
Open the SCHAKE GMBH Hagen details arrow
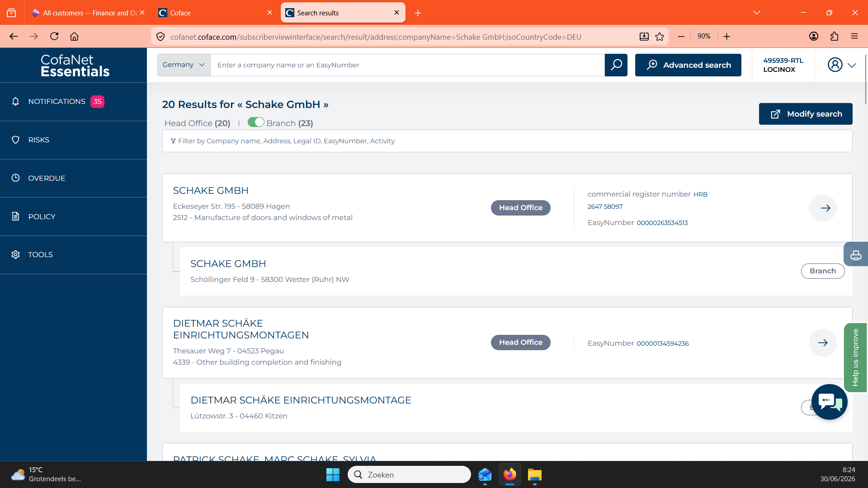(x=823, y=208)
